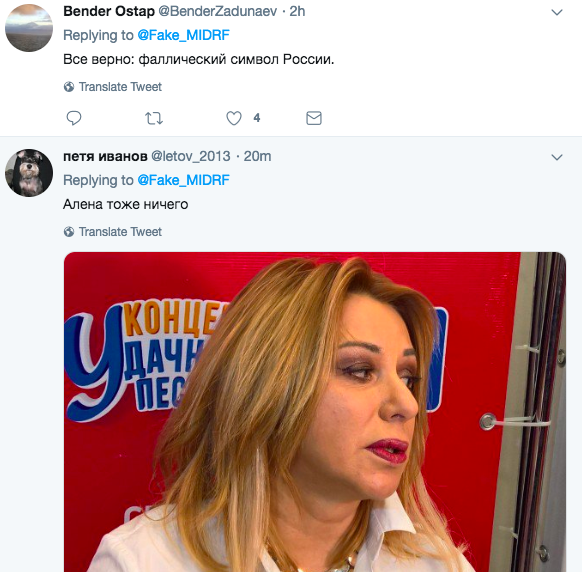Open the attached photo of woman
The width and height of the screenshot is (582, 572).
315,412
